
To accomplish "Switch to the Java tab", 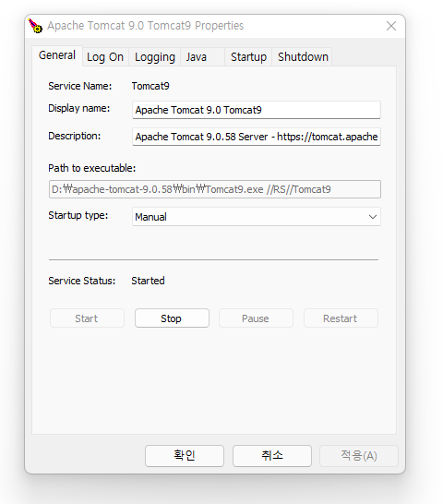I will (202, 57).
